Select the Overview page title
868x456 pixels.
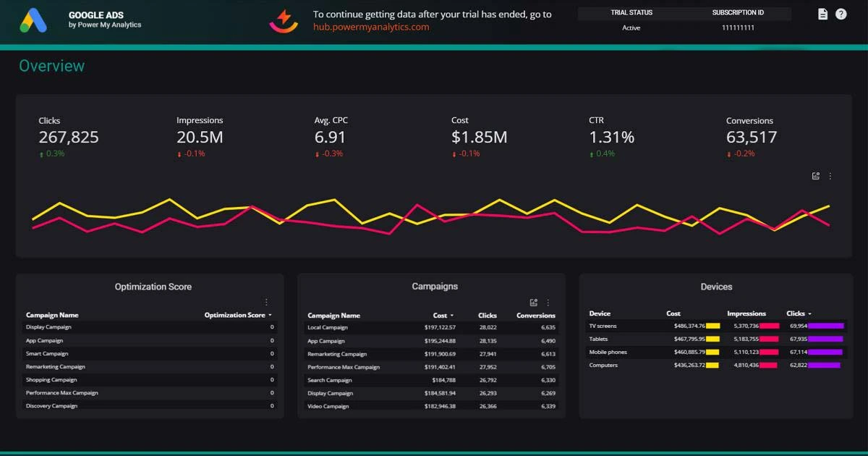(51, 66)
